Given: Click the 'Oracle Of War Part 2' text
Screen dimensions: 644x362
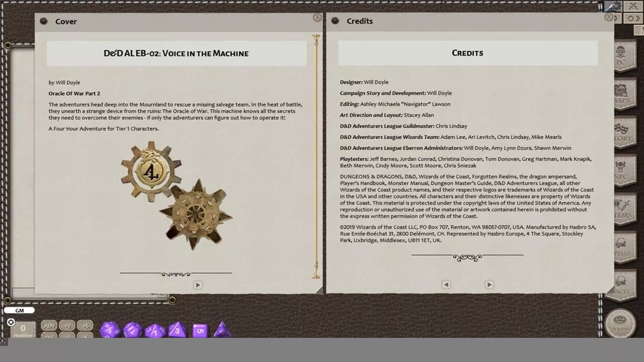Looking at the screenshot, I should (74, 94).
